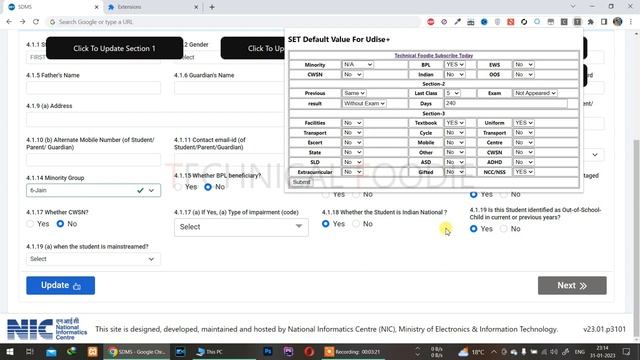Reload the current page
Image resolution: width=640 pixels, height=360 pixels.
pos(36,22)
